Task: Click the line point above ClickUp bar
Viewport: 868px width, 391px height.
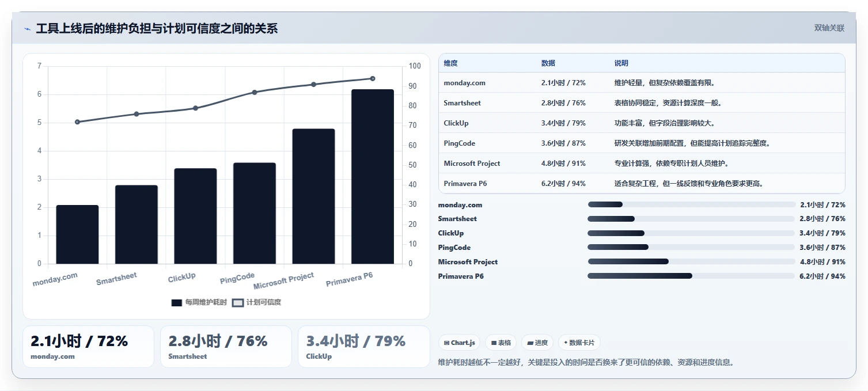Action: pos(195,108)
